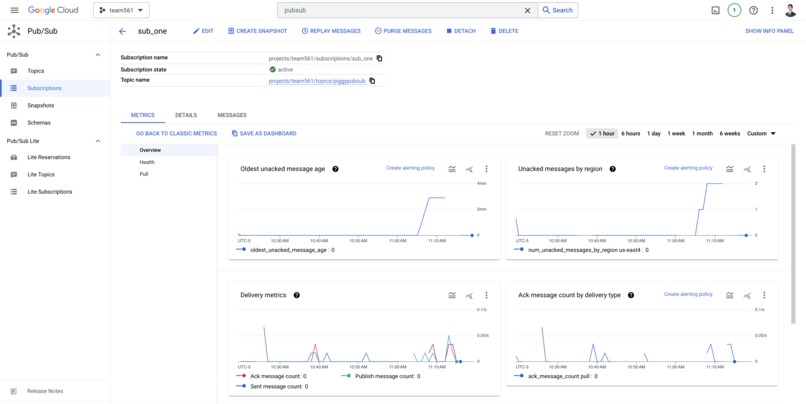Toggle legend for Delivery metrics chart
This screenshot has height=404, width=806.
tap(452, 295)
